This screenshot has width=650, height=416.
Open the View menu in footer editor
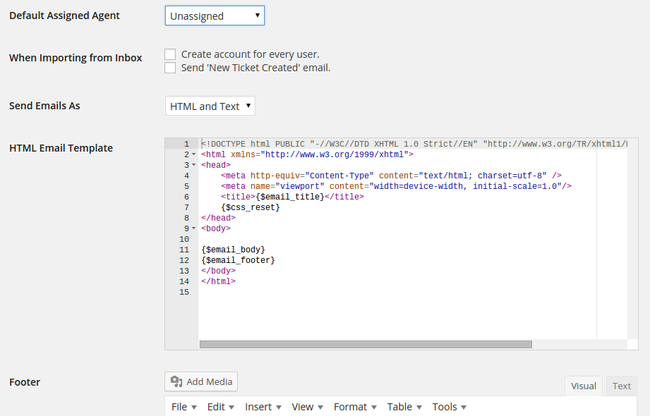pos(307,407)
